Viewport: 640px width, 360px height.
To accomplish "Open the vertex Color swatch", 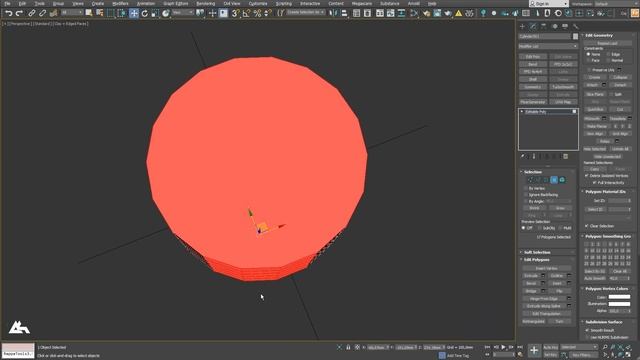I will 619,297.
